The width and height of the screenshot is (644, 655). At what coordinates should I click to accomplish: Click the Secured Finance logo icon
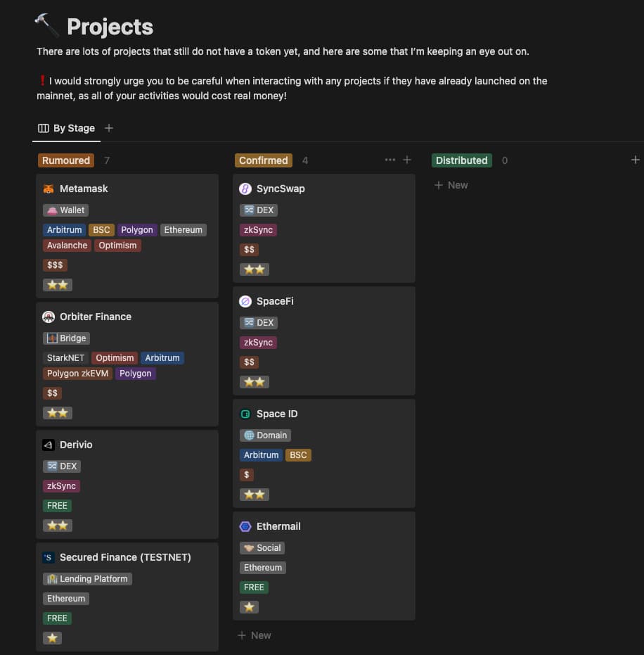[x=49, y=557]
